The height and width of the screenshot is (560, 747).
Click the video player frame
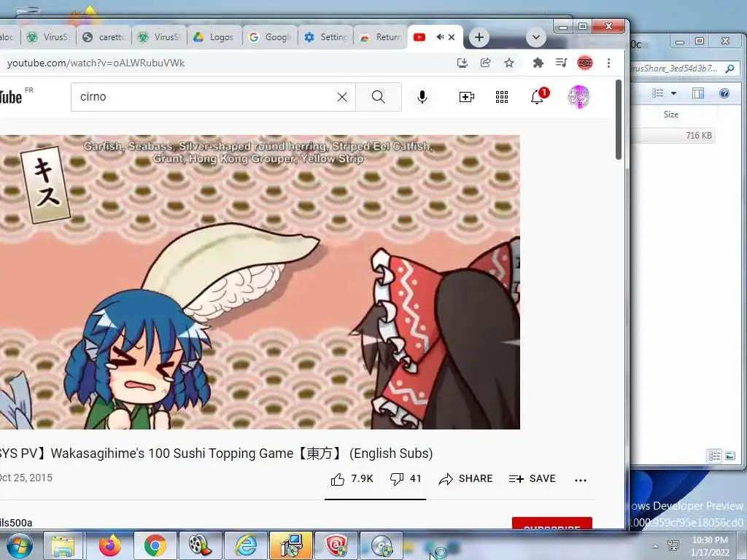tap(260, 282)
